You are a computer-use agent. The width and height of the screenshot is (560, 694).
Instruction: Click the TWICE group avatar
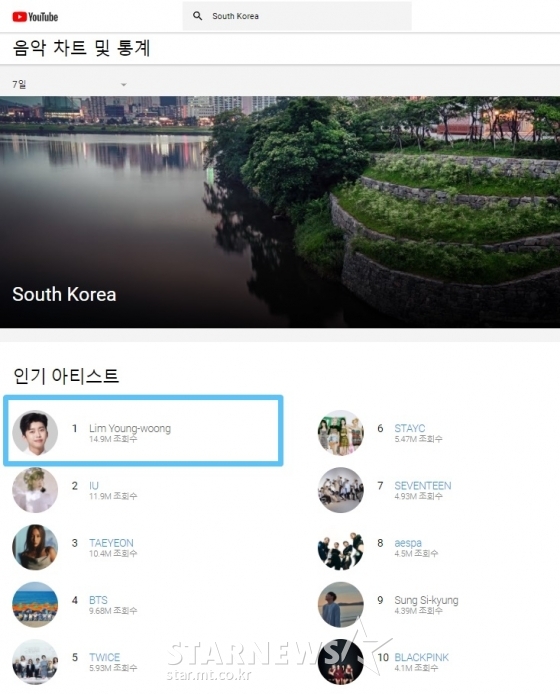[35, 661]
